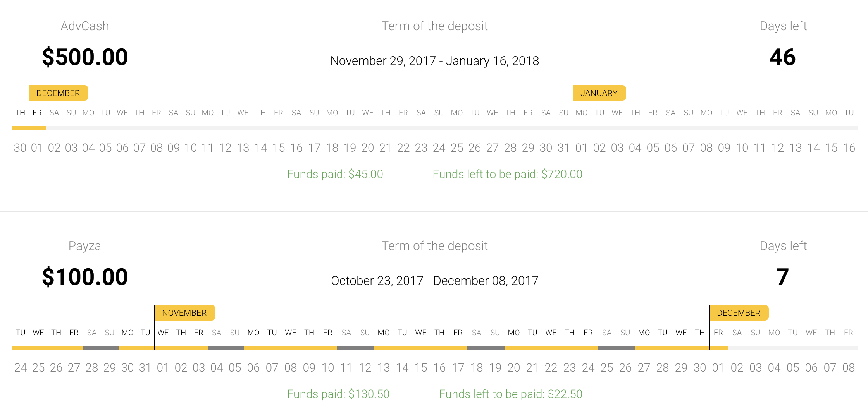
Task: Click the JANUARY month label
Action: (x=599, y=93)
